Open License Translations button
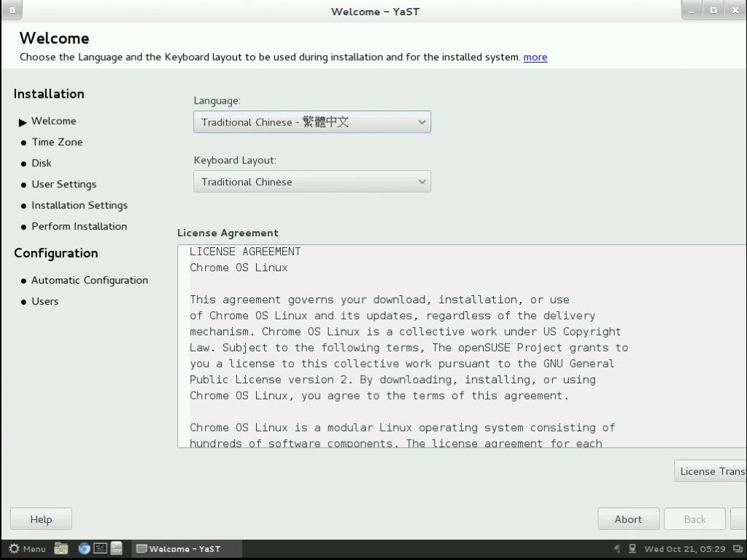The image size is (747, 560). (711, 471)
